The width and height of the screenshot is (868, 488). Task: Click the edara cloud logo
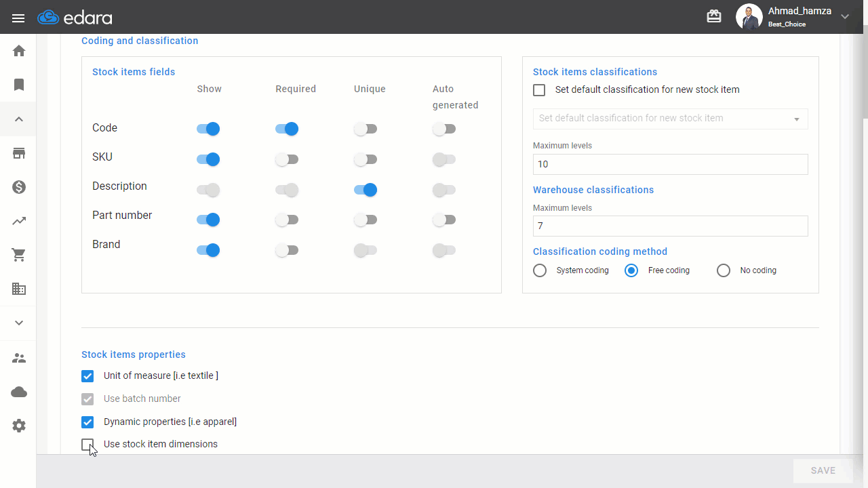click(75, 18)
